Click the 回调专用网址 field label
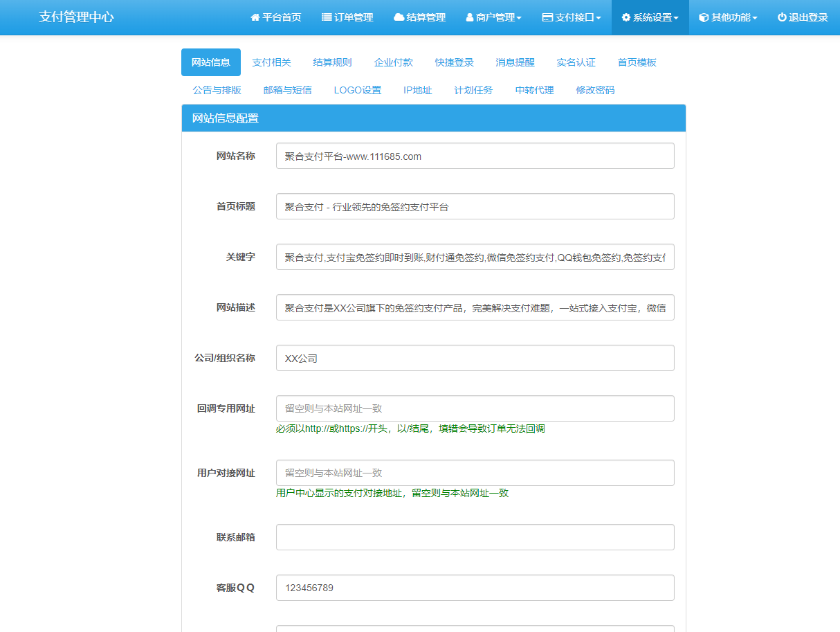Image resolution: width=840 pixels, height=632 pixels. click(x=226, y=408)
